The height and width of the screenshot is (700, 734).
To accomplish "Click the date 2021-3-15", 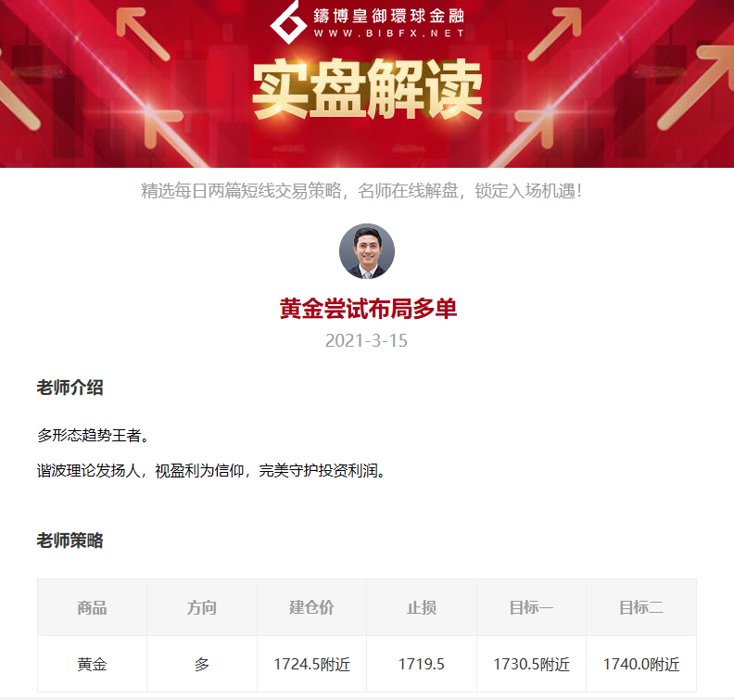I will tap(366, 341).
